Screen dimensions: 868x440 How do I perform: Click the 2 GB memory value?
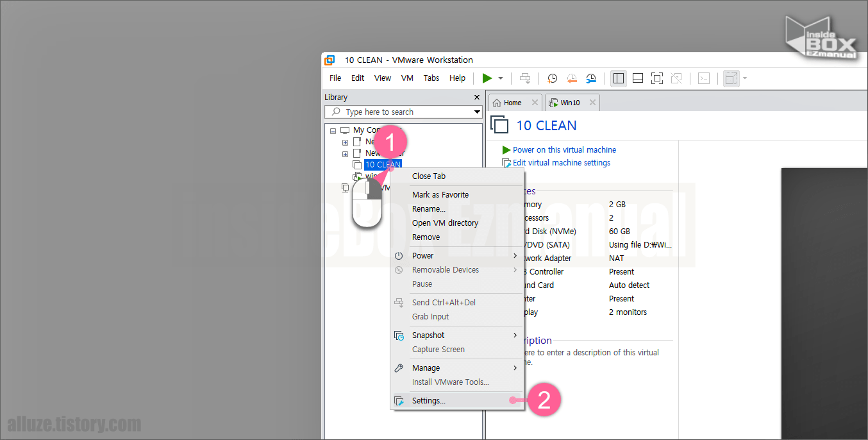617,205
